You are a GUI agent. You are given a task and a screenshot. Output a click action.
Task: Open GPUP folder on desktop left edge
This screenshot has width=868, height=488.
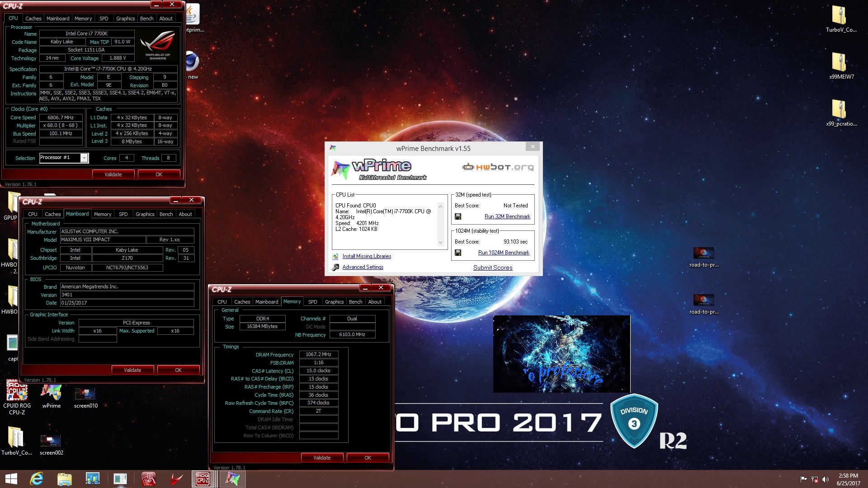pyautogui.click(x=11, y=206)
